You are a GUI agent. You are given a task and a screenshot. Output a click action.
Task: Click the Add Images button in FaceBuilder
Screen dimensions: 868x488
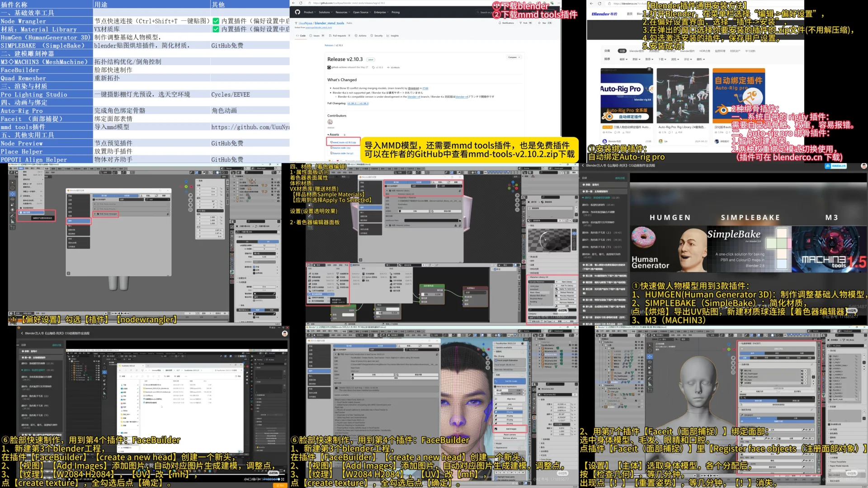[x=510, y=429]
